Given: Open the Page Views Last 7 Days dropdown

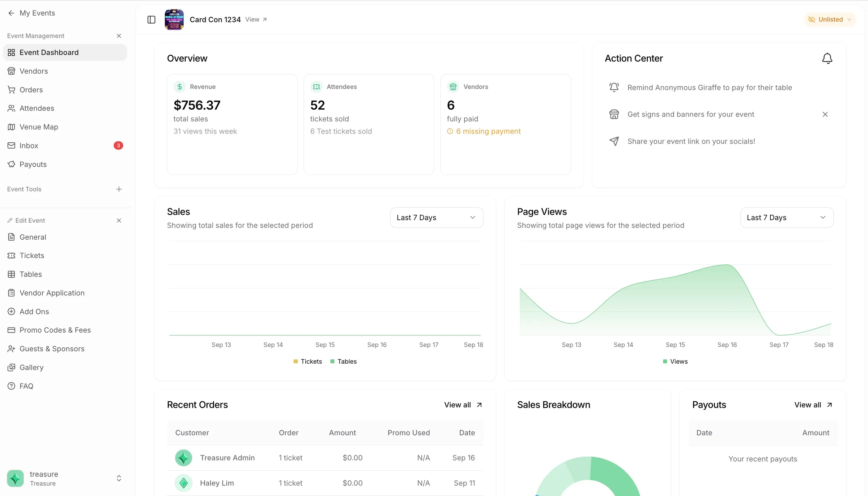Looking at the screenshot, I should [x=787, y=218].
